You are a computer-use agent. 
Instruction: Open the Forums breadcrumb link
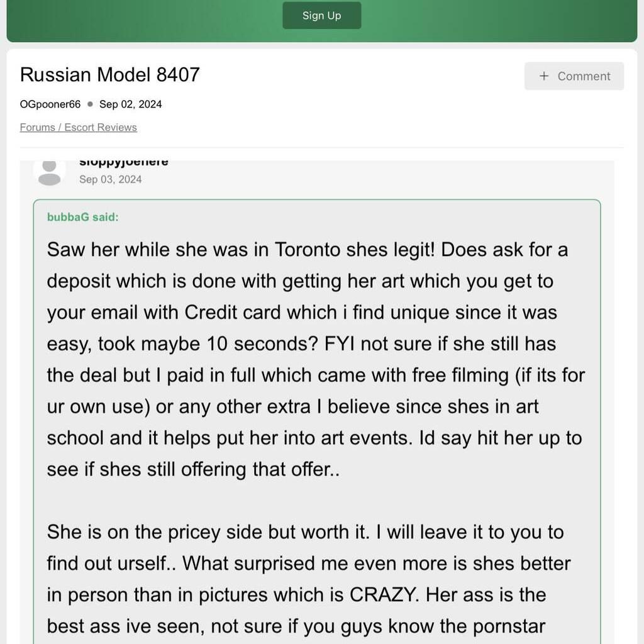[37, 127]
